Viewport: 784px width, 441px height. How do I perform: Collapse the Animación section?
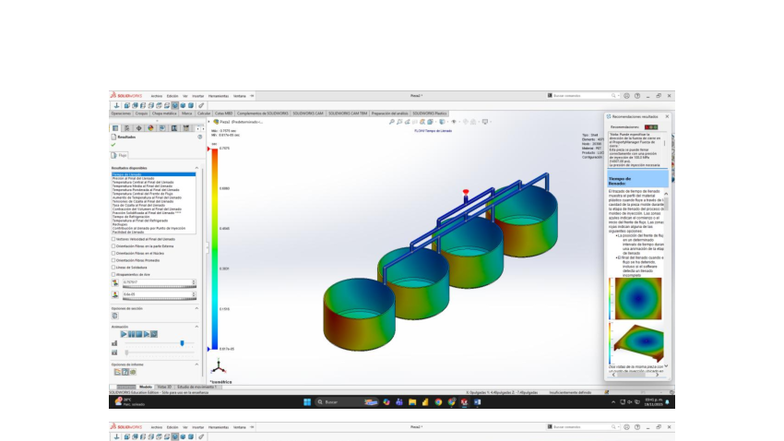click(196, 326)
